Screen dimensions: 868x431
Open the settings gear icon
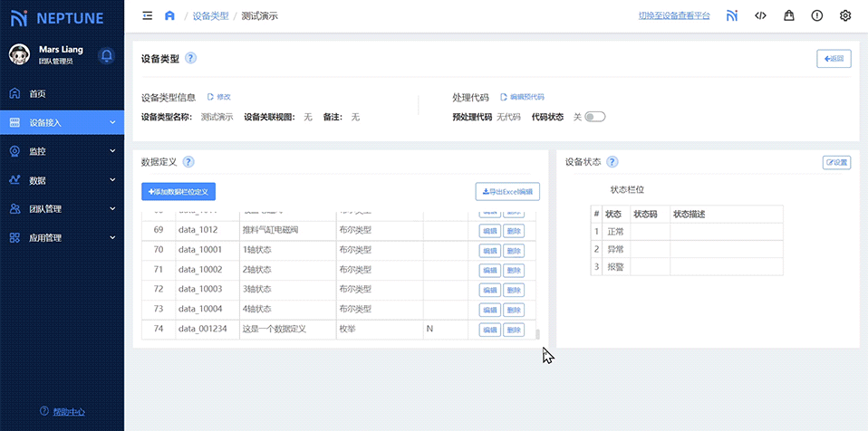(845, 15)
